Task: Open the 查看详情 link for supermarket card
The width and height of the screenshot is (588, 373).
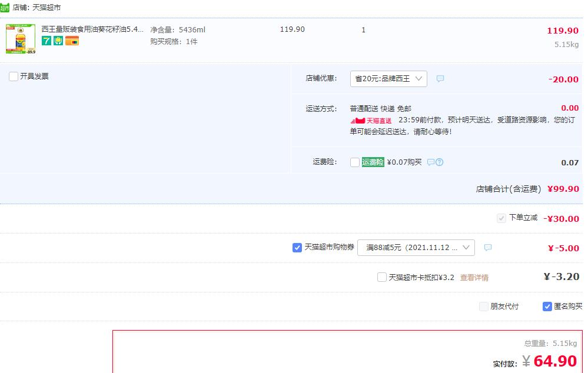Action: point(474,278)
